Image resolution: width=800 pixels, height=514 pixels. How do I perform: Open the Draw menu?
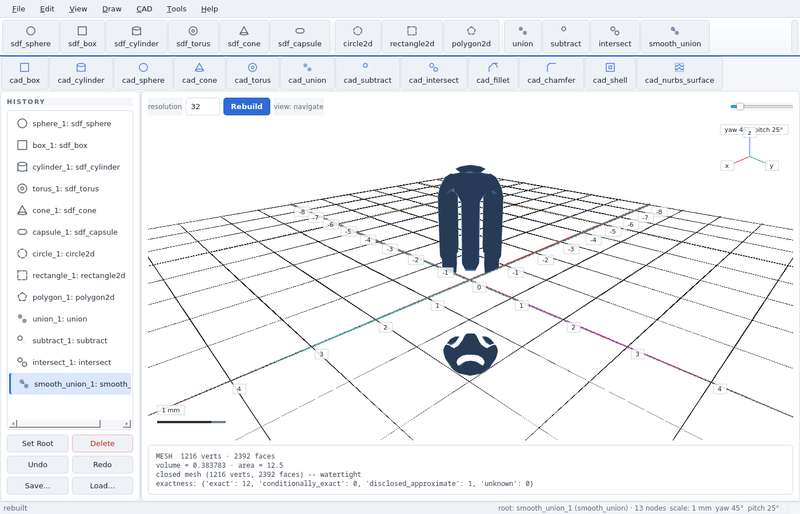tap(112, 9)
